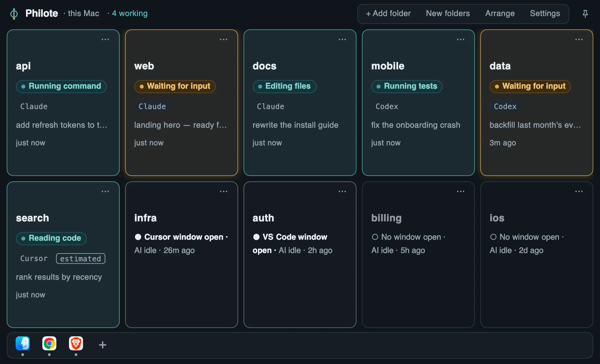600x364 pixels.
Task: Open the search card's more options menu
Action: click(105, 191)
